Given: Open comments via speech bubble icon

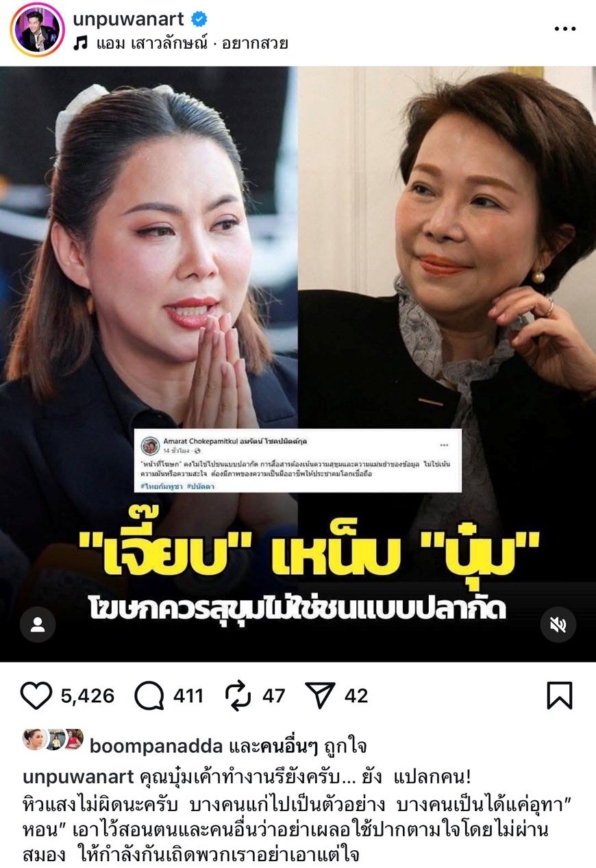Looking at the screenshot, I should click(x=149, y=696).
